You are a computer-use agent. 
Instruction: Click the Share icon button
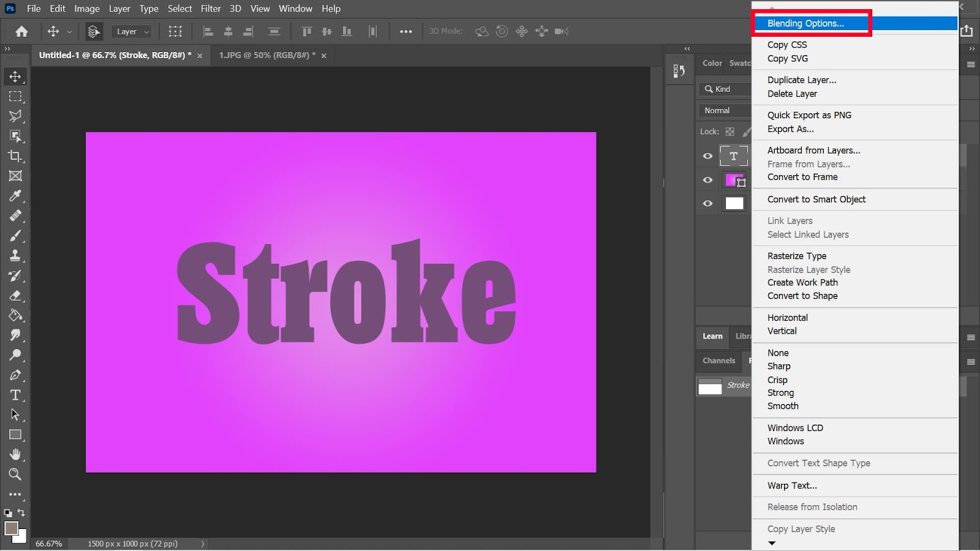click(x=967, y=31)
